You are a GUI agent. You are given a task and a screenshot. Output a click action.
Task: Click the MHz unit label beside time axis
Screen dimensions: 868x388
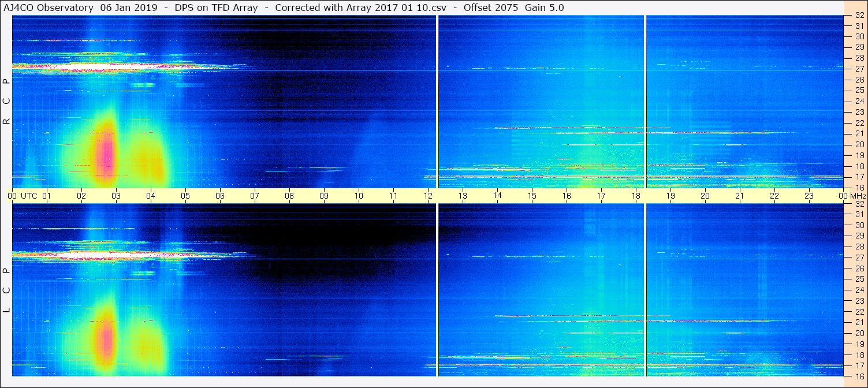(x=858, y=196)
